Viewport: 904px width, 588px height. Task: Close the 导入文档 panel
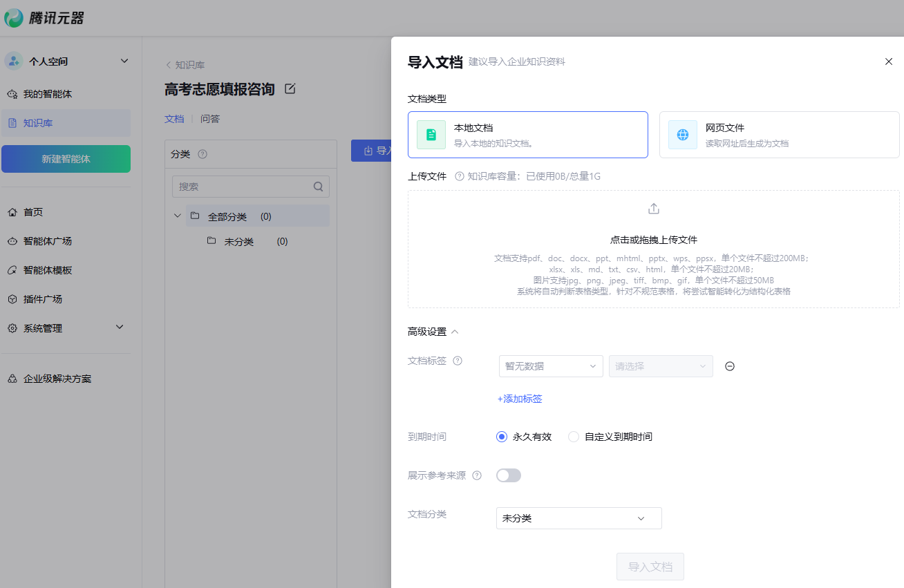click(889, 61)
